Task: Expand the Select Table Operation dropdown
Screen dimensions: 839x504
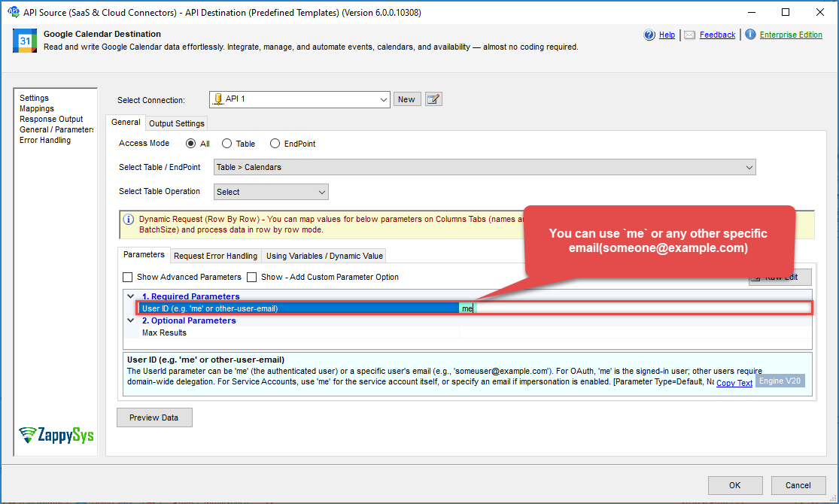Action: point(321,192)
